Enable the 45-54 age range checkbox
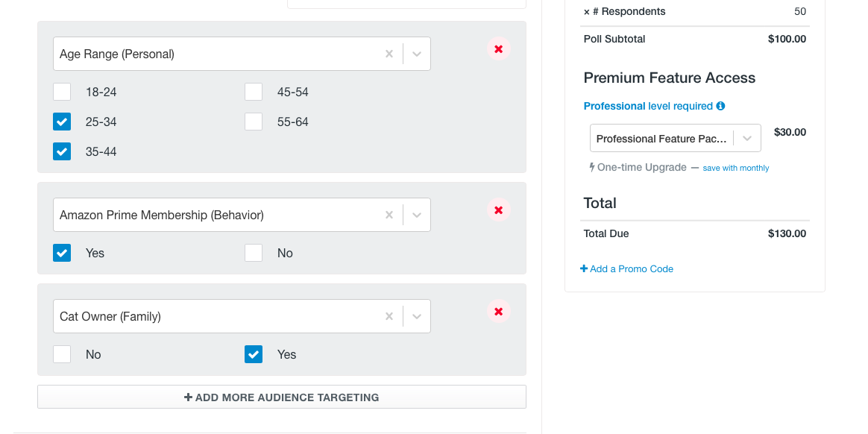The height and width of the screenshot is (434, 868). (254, 92)
